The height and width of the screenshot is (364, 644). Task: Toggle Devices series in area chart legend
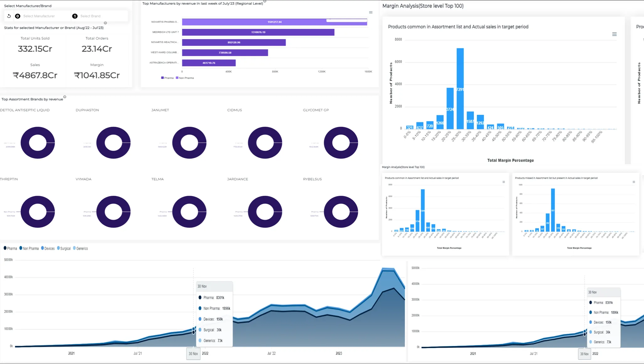[48, 248]
